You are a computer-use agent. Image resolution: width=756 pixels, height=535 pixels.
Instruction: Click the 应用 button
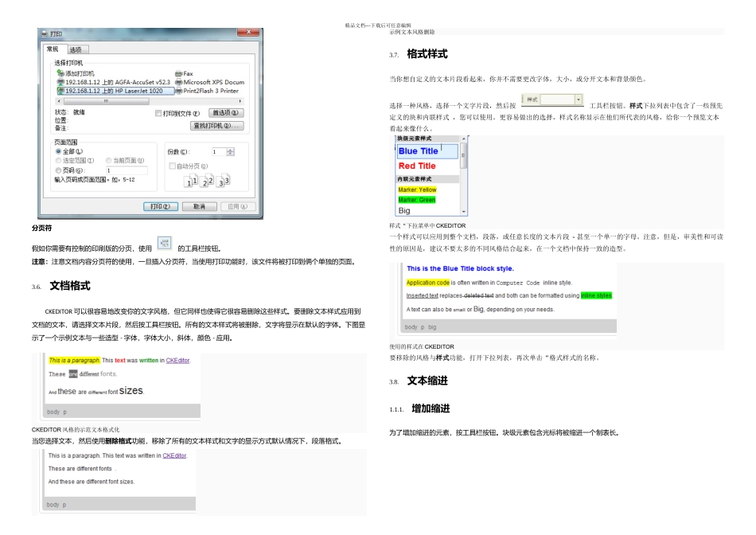(x=238, y=206)
